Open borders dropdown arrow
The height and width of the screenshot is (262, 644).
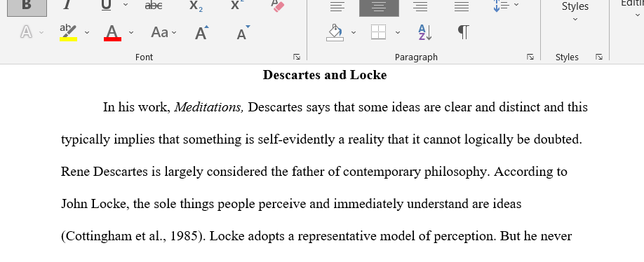pos(398,32)
